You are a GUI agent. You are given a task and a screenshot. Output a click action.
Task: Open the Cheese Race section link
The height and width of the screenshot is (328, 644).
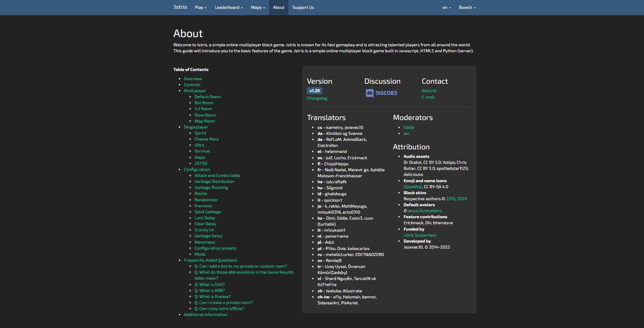(x=206, y=139)
